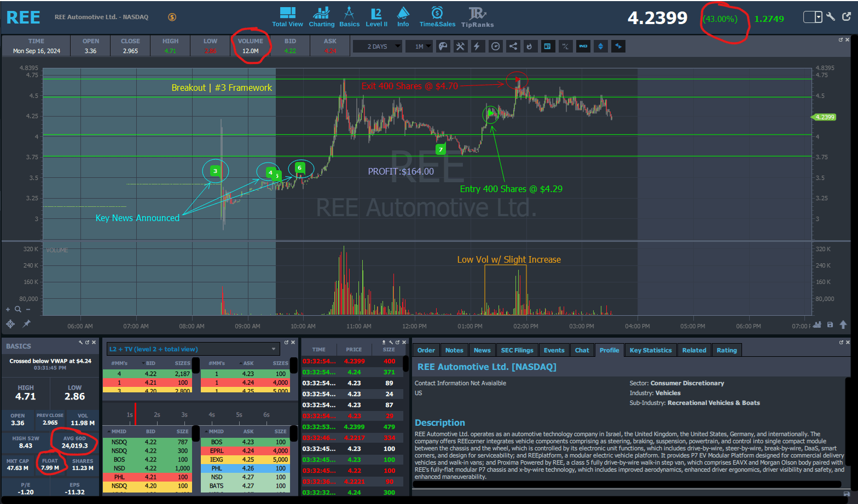Open chart color palette settings
Screen dimensions: 858x504
[443, 47]
